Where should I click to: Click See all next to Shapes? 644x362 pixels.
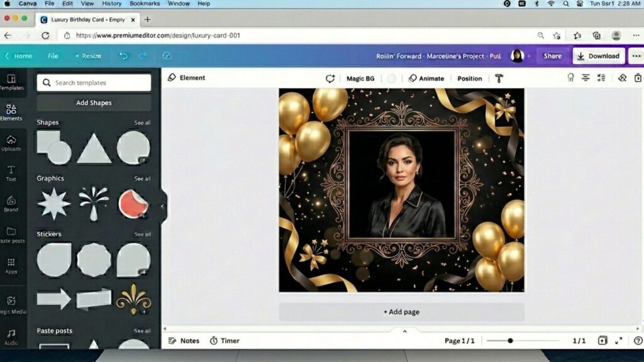tap(142, 123)
